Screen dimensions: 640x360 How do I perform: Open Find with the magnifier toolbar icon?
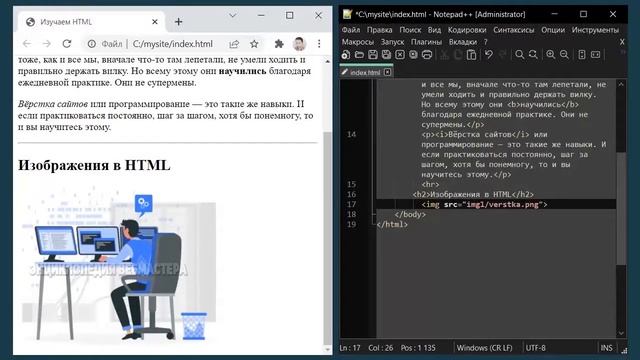[x=520, y=55]
